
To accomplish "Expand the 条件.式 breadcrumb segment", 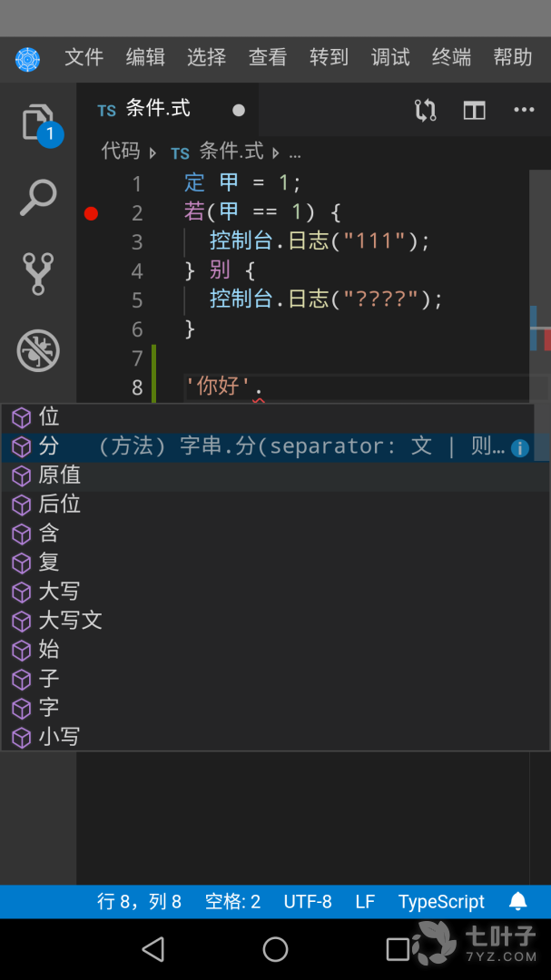I will pyautogui.click(x=231, y=151).
